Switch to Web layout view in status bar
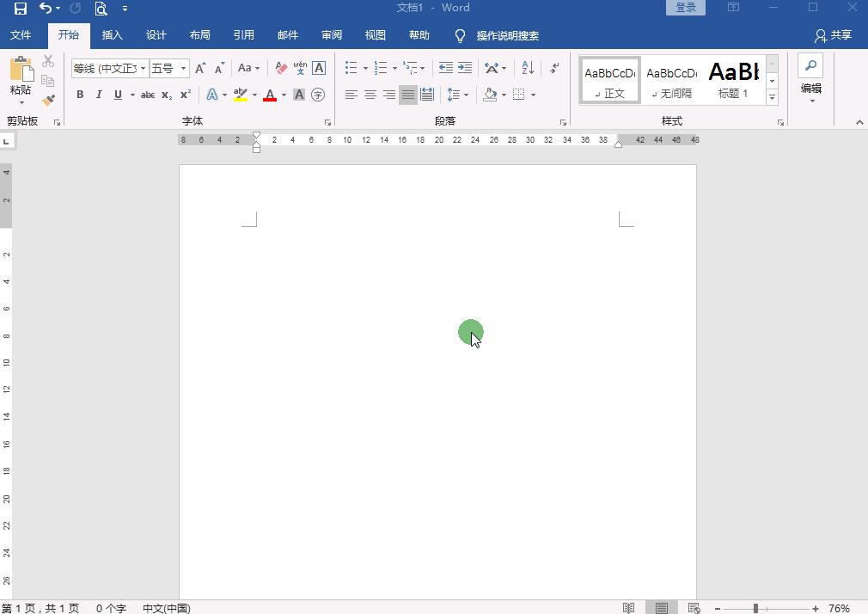The image size is (868, 614). coord(694,608)
